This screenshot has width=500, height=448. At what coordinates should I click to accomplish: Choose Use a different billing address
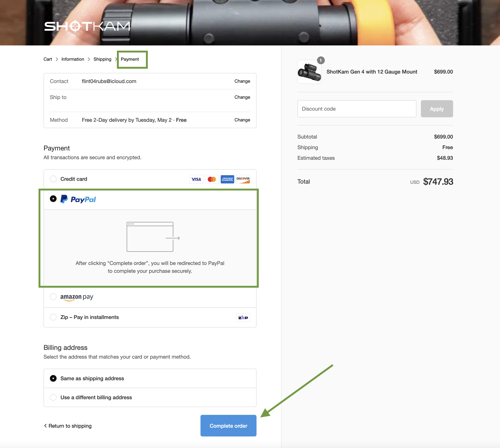click(x=53, y=397)
